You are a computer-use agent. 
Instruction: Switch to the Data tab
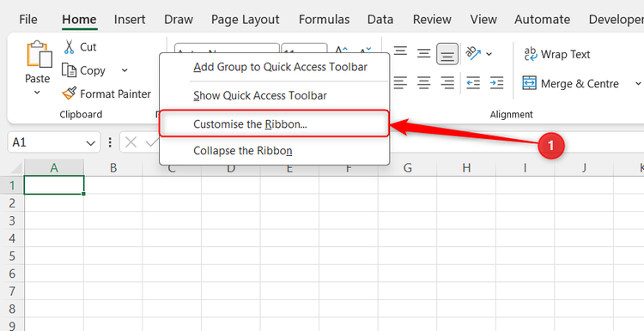pyautogui.click(x=380, y=19)
